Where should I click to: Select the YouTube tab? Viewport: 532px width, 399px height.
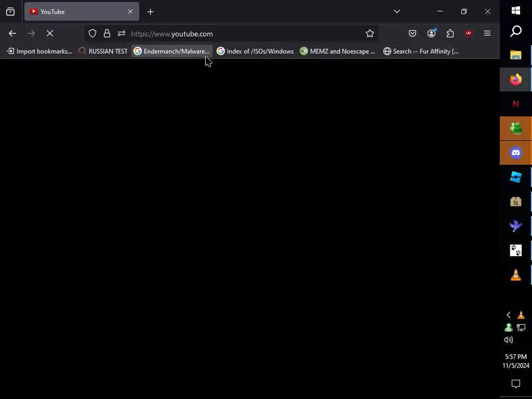(x=82, y=11)
